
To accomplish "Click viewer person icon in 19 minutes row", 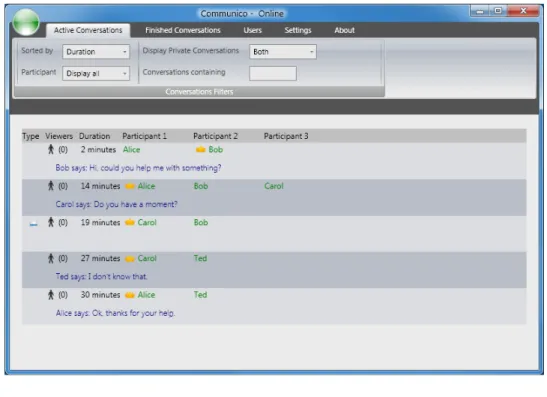I will [51, 222].
